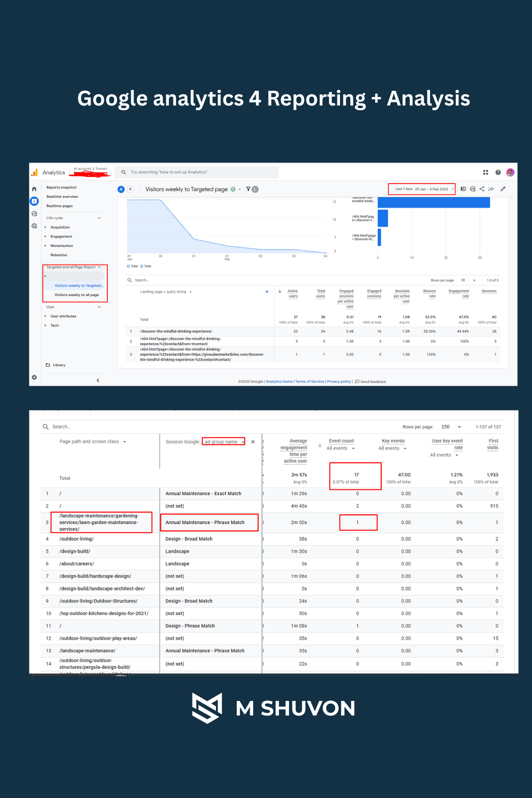This screenshot has width=532, height=798.
Task: Click the longest blue bar in bar chart
Action: click(x=434, y=202)
